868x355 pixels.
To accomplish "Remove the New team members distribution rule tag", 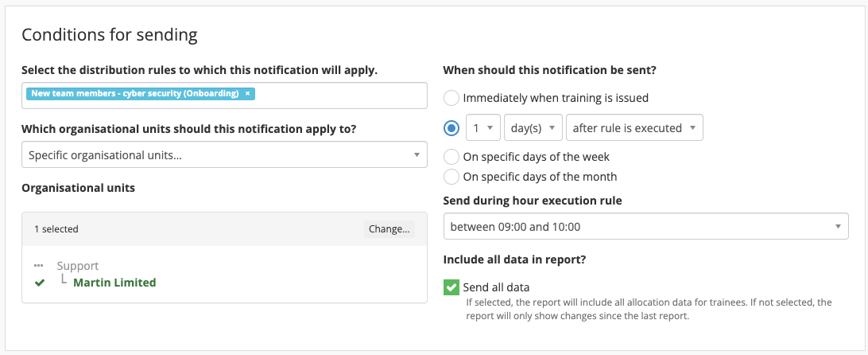I will point(247,94).
